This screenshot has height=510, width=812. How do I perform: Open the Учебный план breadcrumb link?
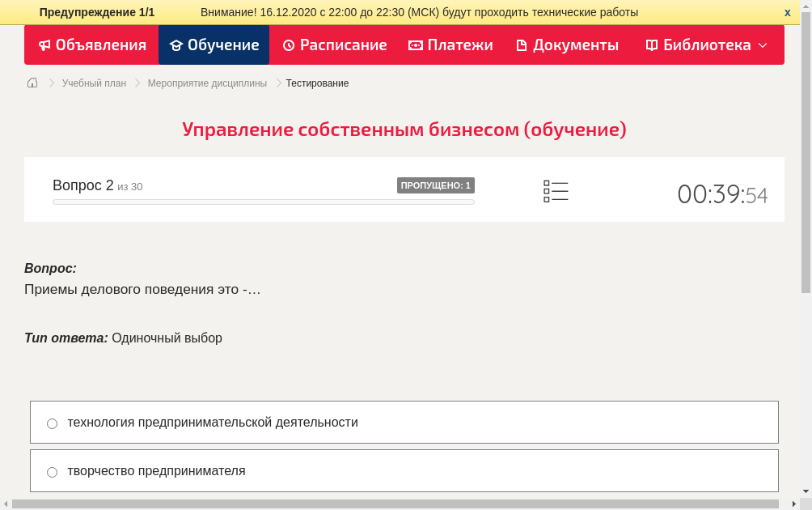pyautogui.click(x=92, y=83)
